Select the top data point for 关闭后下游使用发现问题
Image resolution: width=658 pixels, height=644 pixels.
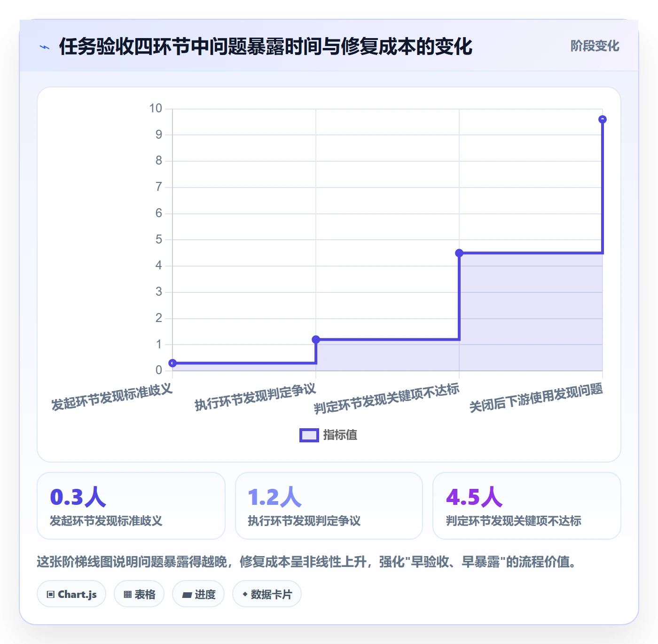pos(603,119)
